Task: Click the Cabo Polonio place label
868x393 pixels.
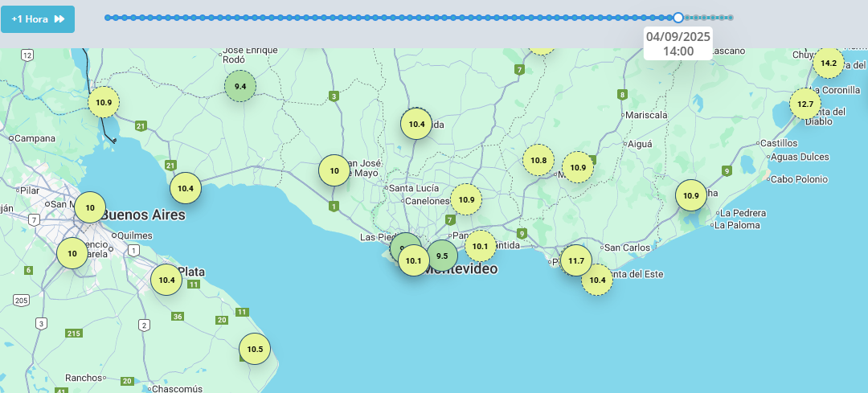Action: point(798,179)
